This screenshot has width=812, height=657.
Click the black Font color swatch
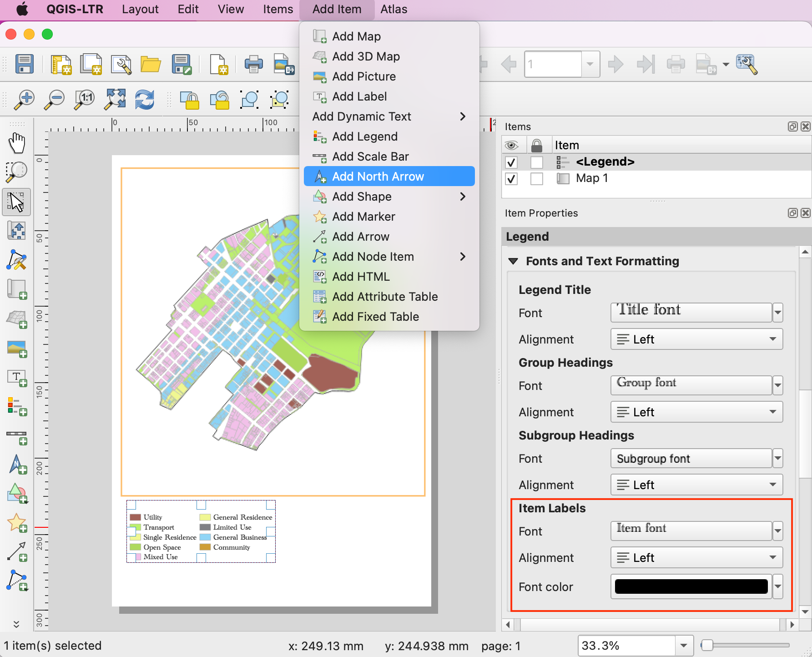tap(691, 587)
